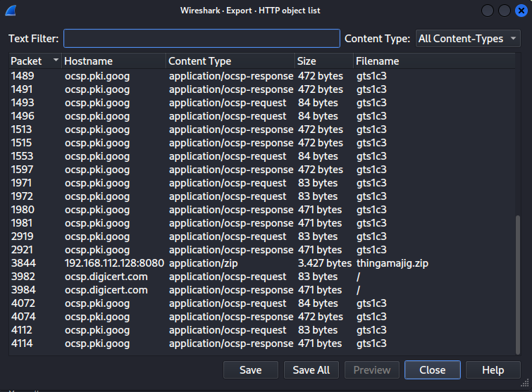The width and height of the screenshot is (532, 392).
Task: Click 84 bytes size in packet 1553 row
Action: pos(318,156)
